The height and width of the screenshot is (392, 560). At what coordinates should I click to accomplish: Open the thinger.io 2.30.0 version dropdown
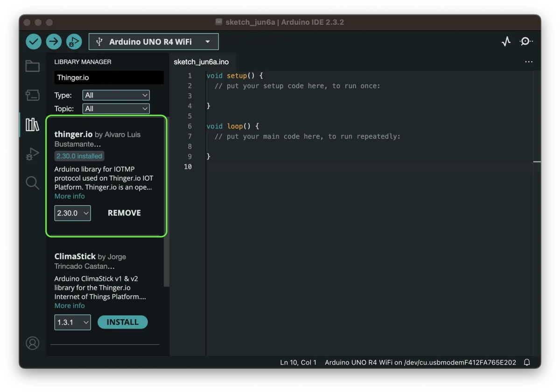coord(72,213)
